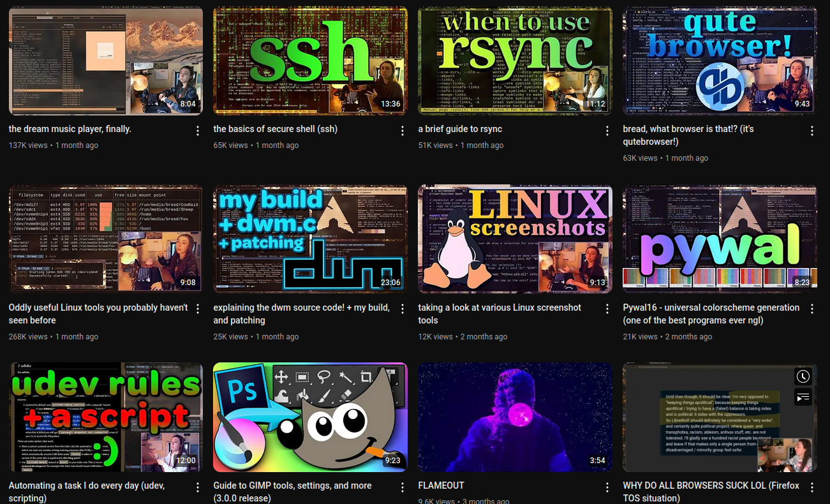Click '12K views • 2 months ago' text
This screenshot has height=504, width=830.
[463, 337]
